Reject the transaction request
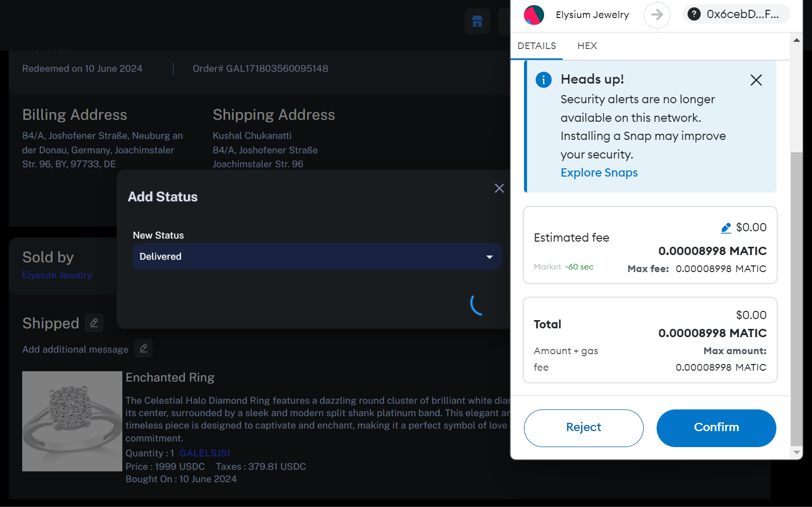This screenshot has height=507, width=812. coord(584,428)
